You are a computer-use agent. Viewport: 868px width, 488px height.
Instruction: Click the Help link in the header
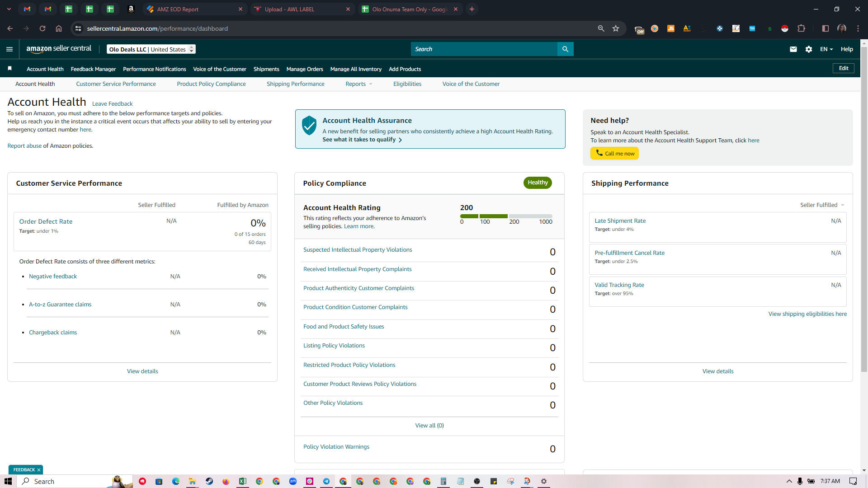tap(847, 49)
